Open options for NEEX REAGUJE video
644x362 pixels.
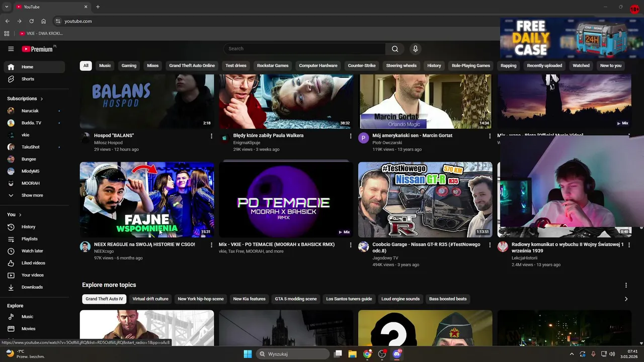(x=211, y=245)
